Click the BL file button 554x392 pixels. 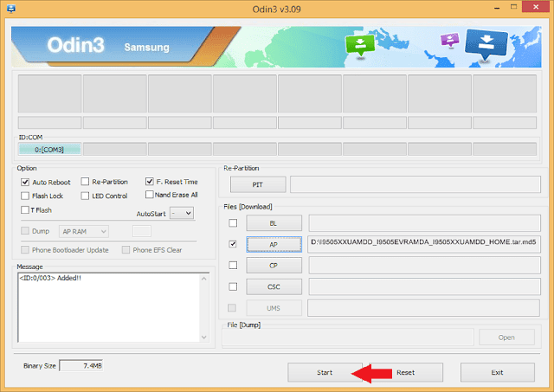(x=274, y=223)
